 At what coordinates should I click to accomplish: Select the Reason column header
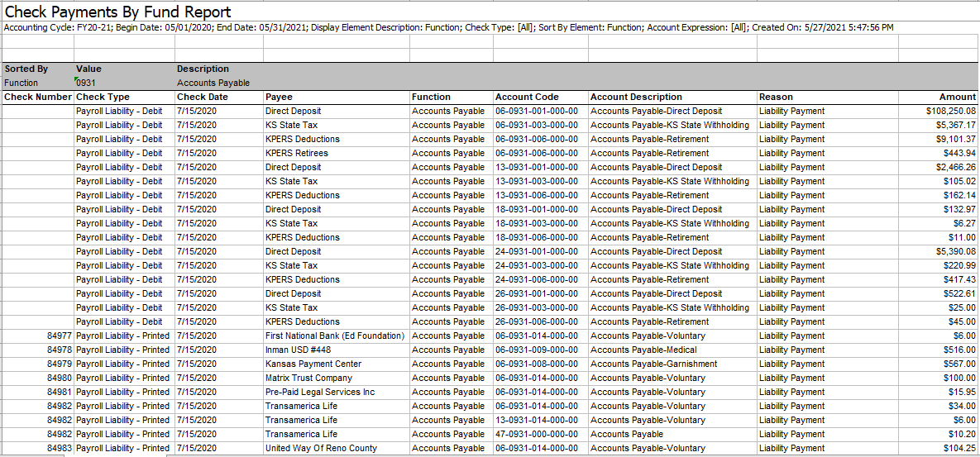point(828,97)
